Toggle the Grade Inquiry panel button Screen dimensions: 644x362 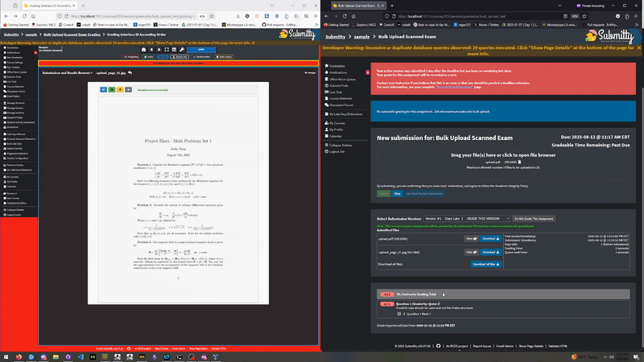(x=224, y=56)
